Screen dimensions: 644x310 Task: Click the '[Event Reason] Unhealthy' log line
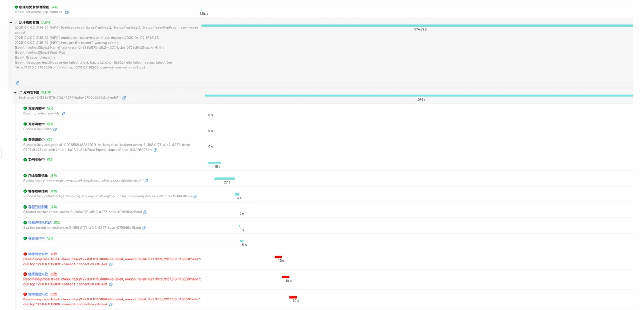pos(35,57)
